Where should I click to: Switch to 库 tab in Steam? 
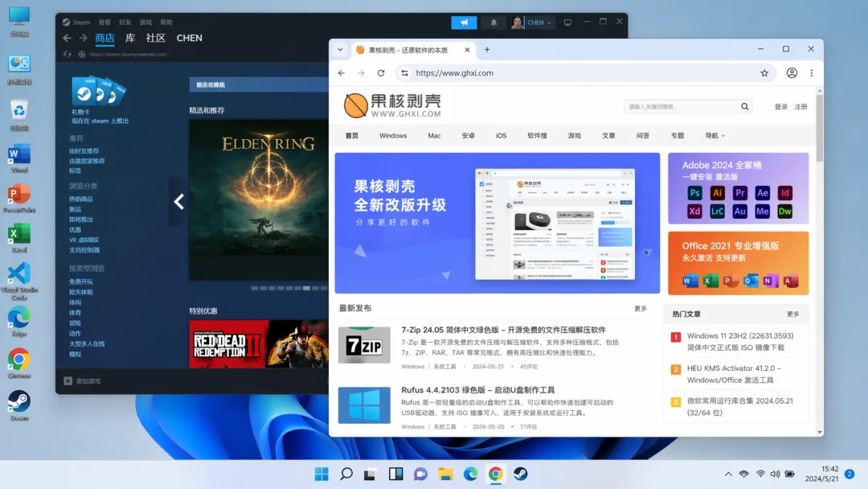click(x=130, y=38)
